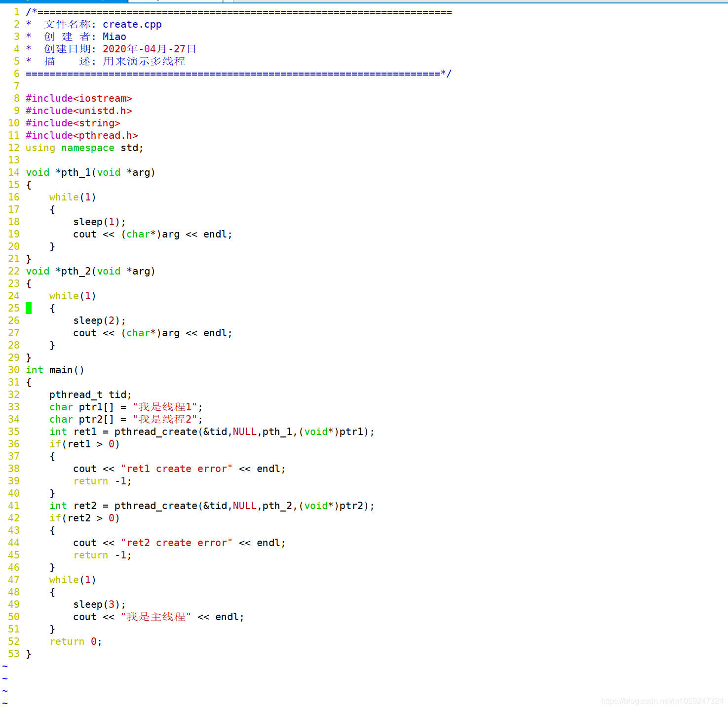728x710 pixels.
Task: Click the pthread_t tid; declaration
Action: tap(91, 394)
